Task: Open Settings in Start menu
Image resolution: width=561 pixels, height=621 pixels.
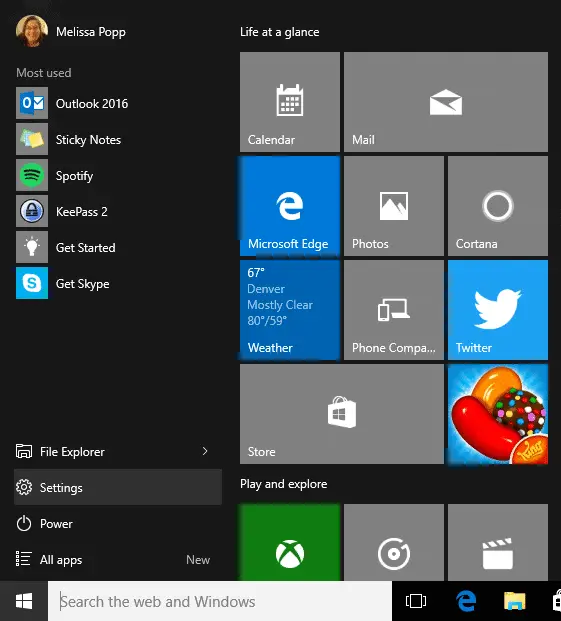Action: click(118, 487)
